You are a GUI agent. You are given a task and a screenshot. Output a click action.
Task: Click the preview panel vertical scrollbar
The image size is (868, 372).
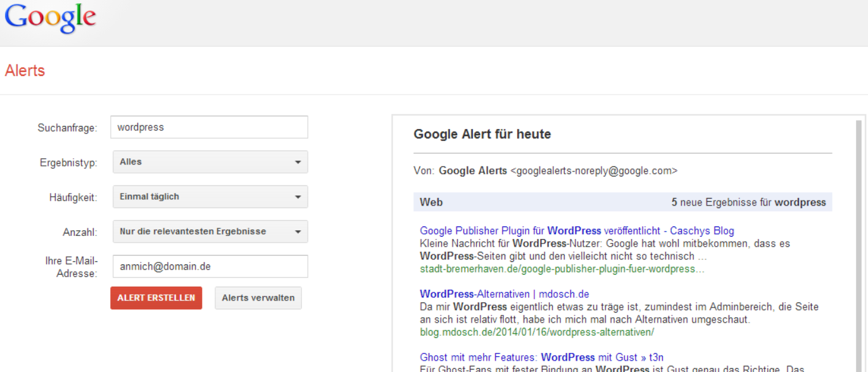(x=859, y=245)
